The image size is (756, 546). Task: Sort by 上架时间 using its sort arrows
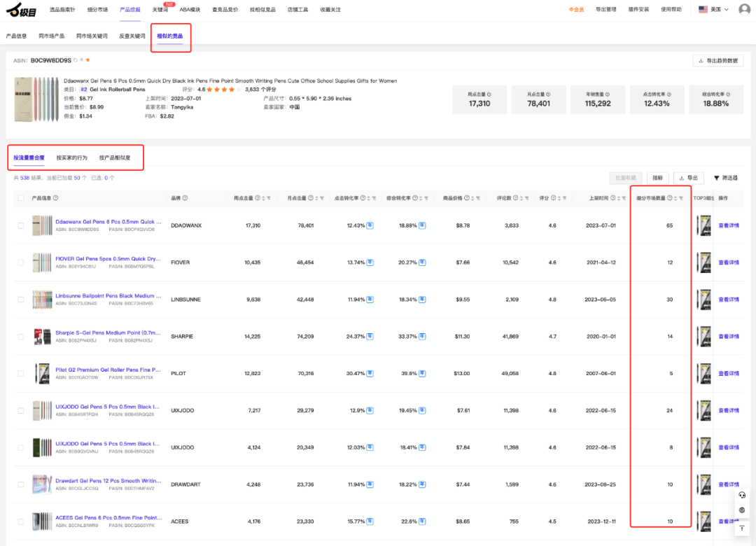tap(619, 198)
